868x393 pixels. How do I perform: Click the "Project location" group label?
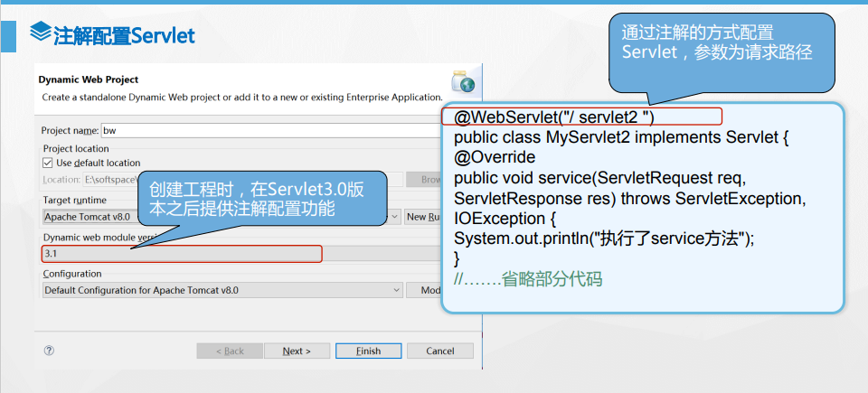point(76,148)
